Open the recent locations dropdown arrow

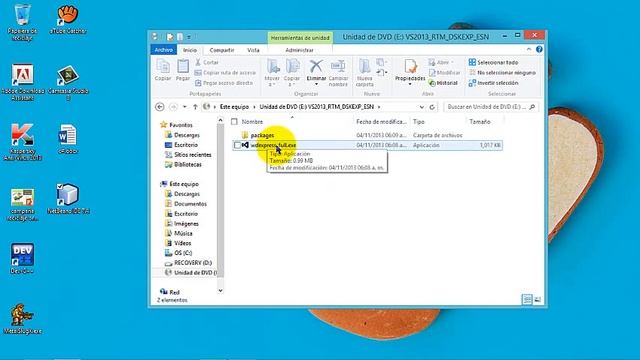pos(184,107)
